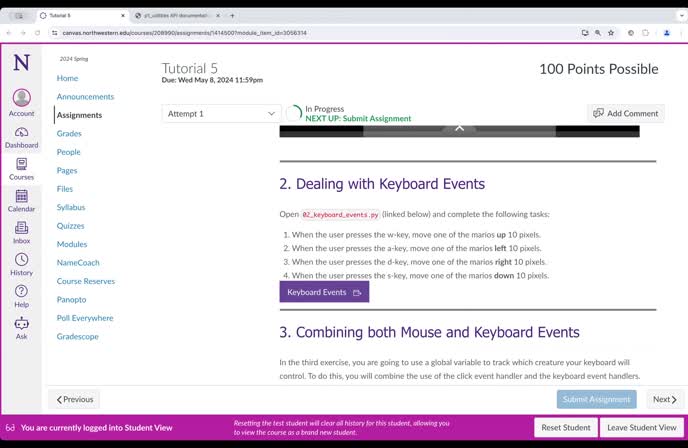688x448 pixels.
Task: Click Leave Student View
Action: pyautogui.click(x=641, y=427)
